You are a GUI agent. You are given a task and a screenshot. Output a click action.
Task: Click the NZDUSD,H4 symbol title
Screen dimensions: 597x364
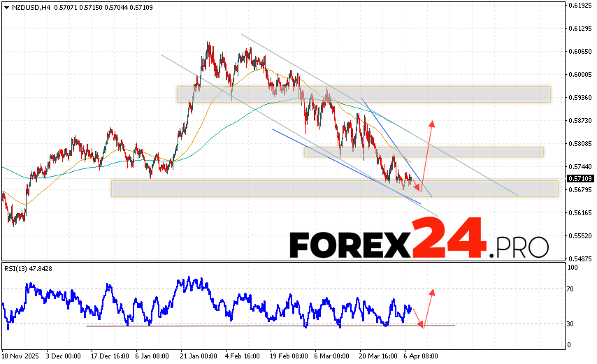pyautogui.click(x=24, y=6)
